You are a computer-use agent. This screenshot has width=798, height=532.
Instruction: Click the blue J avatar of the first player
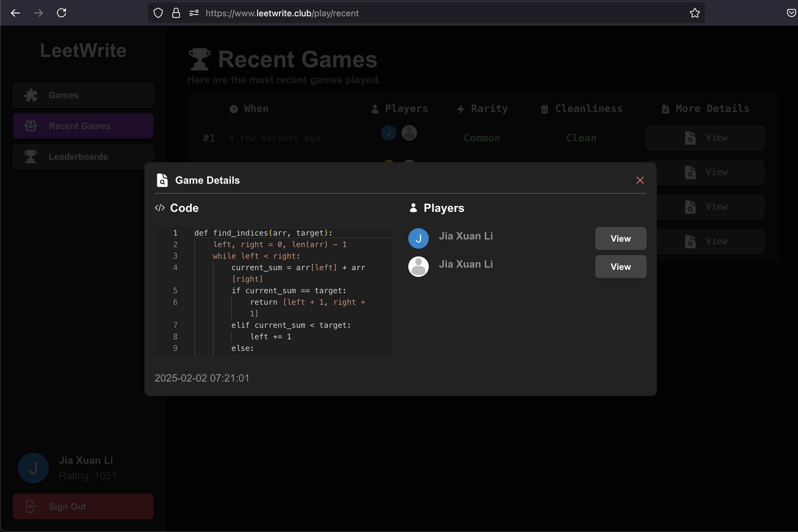(x=418, y=238)
